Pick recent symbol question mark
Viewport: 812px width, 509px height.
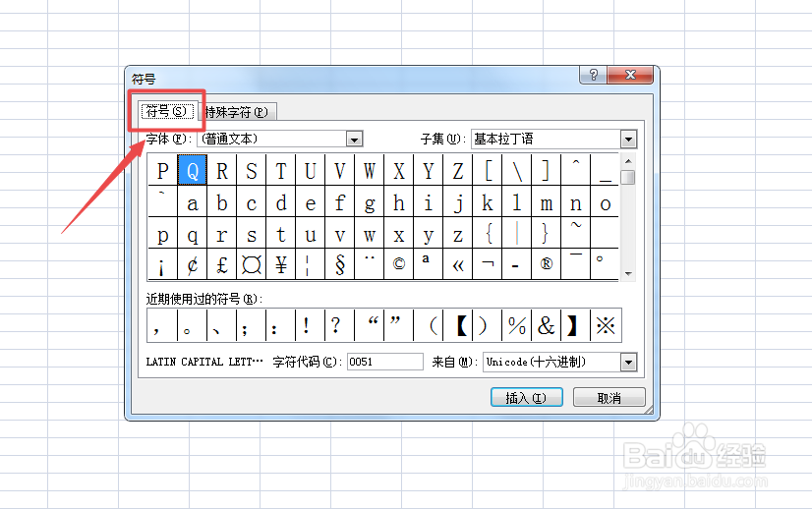point(339,325)
